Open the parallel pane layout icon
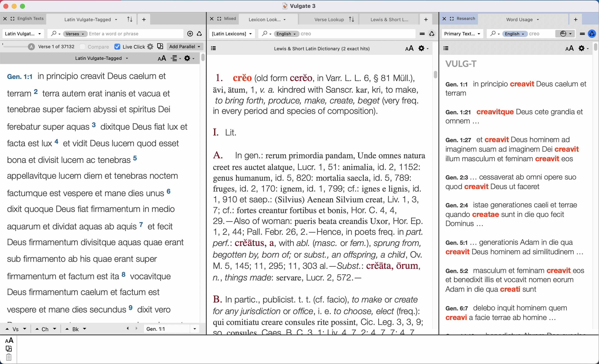 pos(160,46)
